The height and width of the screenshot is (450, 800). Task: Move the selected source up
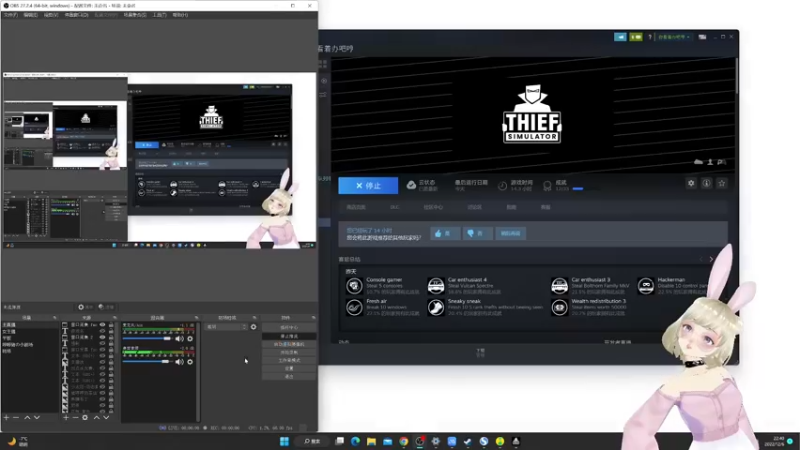(96, 417)
